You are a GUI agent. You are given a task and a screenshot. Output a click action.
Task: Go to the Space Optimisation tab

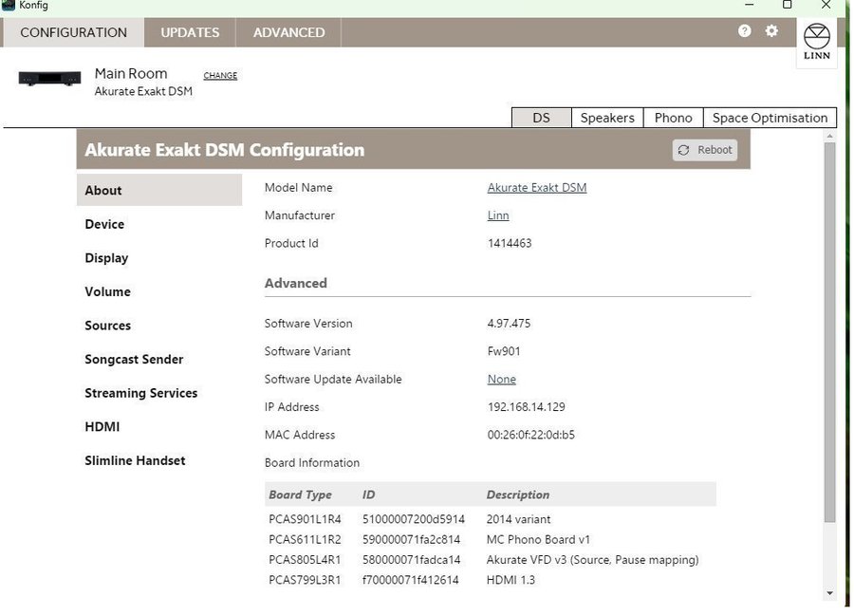click(770, 118)
